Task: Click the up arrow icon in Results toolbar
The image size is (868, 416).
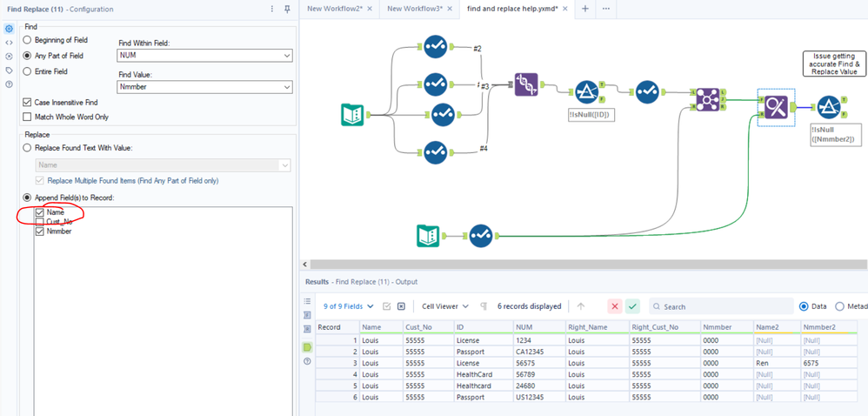Action: click(x=581, y=306)
